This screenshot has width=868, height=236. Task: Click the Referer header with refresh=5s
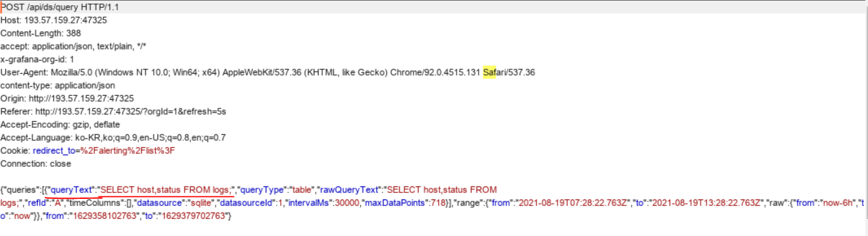[x=113, y=111]
